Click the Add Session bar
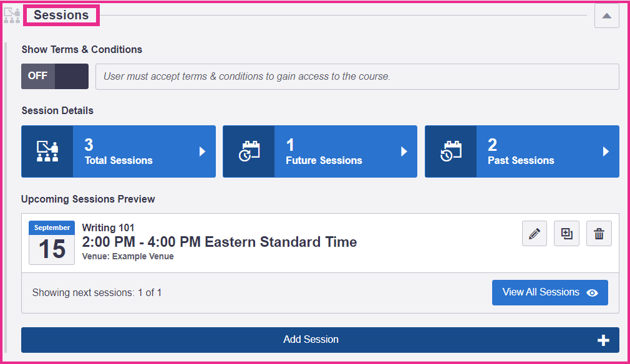This screenshot has width=630, height=364. [x=320, y=340]
